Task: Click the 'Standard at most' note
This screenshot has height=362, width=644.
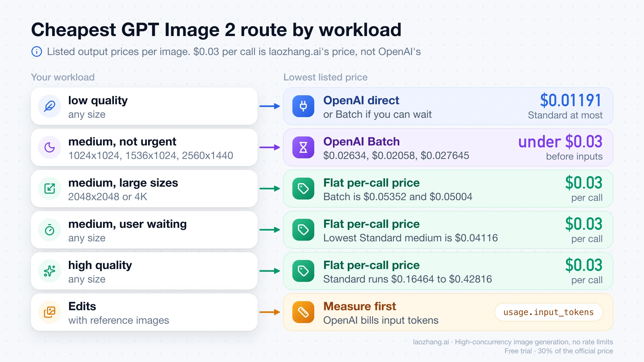Action: pos(565,115)
